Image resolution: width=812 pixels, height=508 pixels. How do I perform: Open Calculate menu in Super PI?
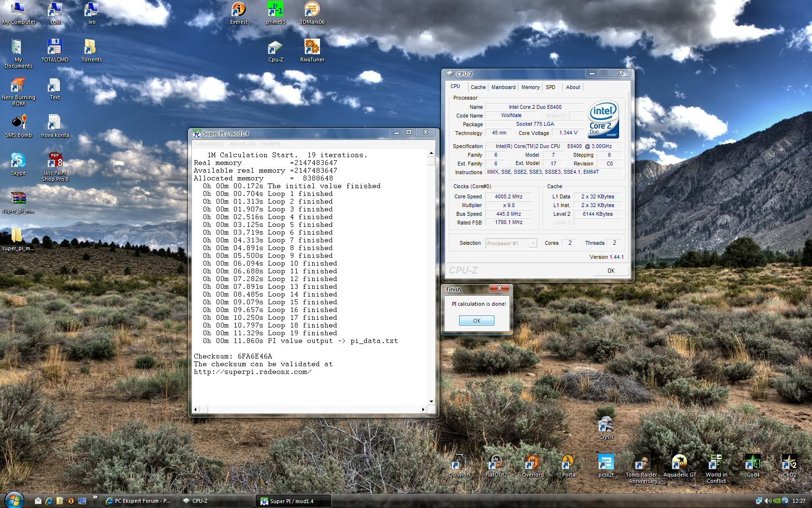(209, 144)
